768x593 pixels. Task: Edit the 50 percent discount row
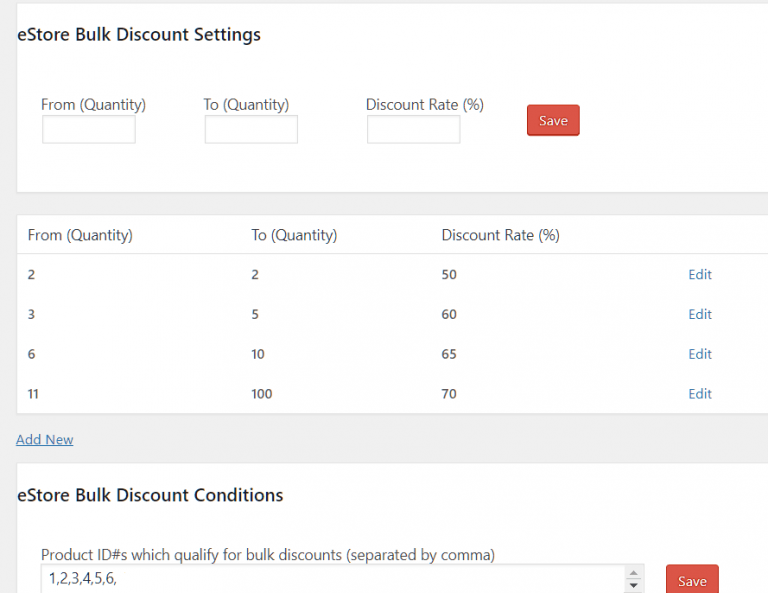[699, 274]
